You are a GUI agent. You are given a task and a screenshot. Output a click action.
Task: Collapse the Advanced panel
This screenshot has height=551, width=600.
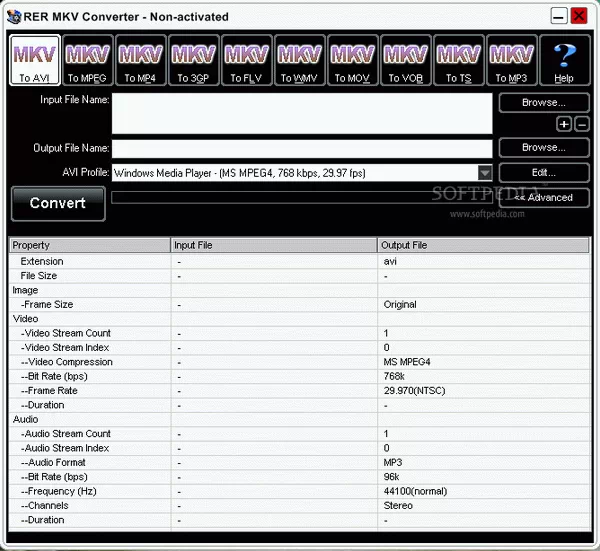point(544,197)
